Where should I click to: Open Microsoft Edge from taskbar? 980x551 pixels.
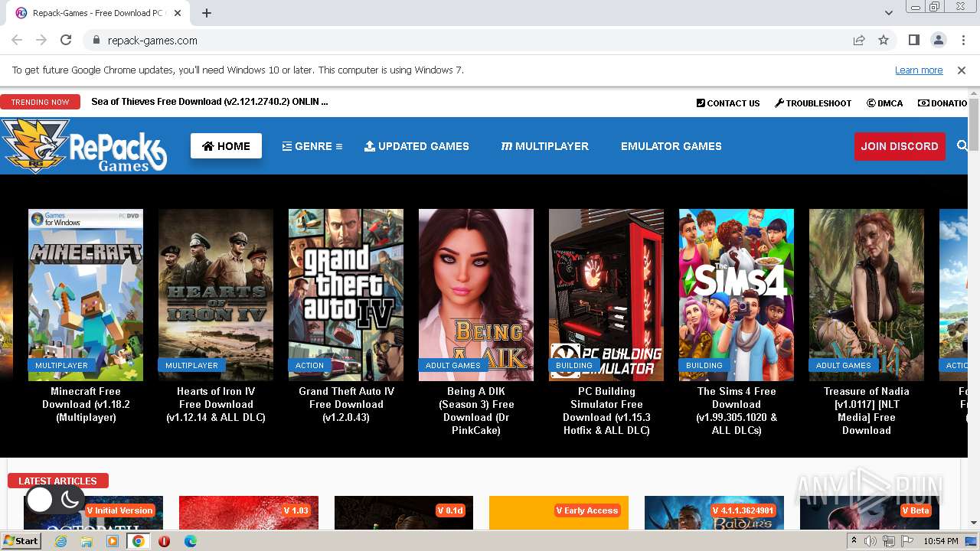pos(191,541)
